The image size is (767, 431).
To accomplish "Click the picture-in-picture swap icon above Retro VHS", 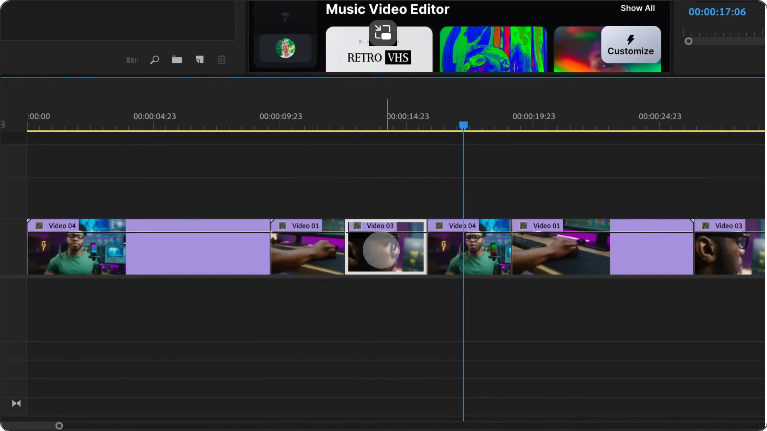I will pos(382,33).
